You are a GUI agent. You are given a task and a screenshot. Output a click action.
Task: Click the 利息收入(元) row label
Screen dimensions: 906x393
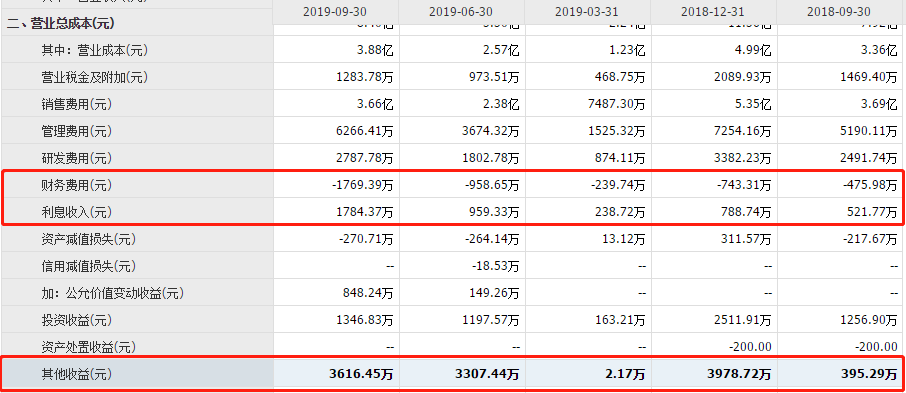pos(76,213)
